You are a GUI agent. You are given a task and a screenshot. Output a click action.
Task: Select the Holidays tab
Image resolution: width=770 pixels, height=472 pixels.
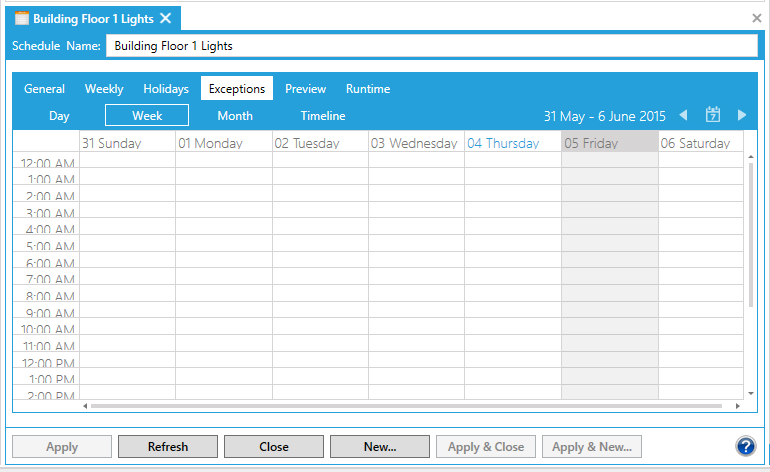click(x=166, y=89)
